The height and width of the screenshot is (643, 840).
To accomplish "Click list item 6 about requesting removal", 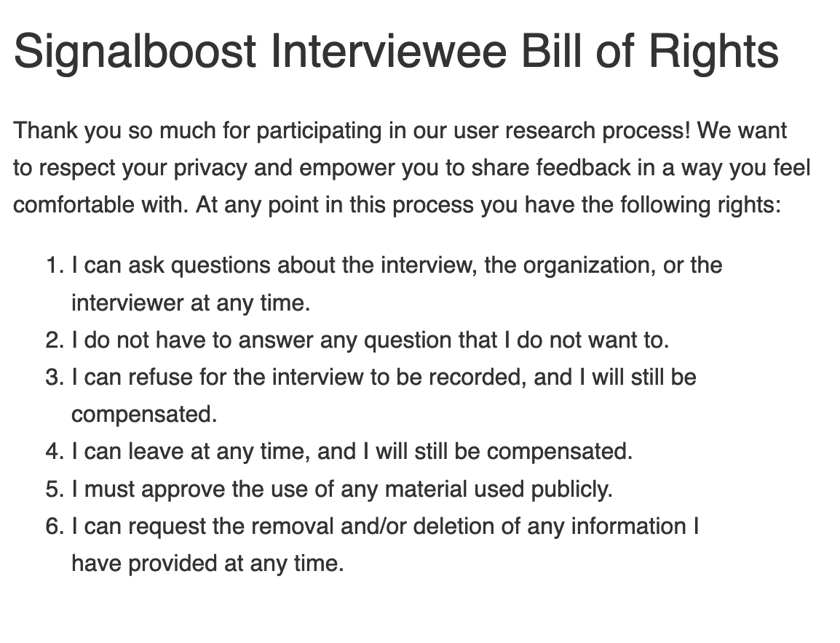I will tap(384, 526).
